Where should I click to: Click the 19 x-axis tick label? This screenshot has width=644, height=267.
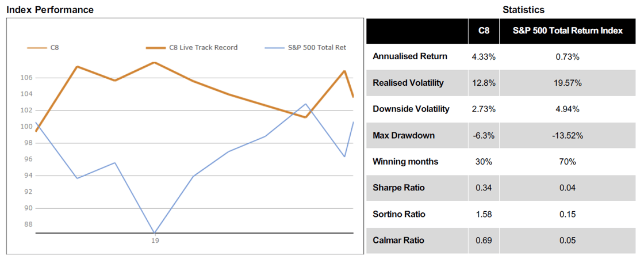point(155,241)
